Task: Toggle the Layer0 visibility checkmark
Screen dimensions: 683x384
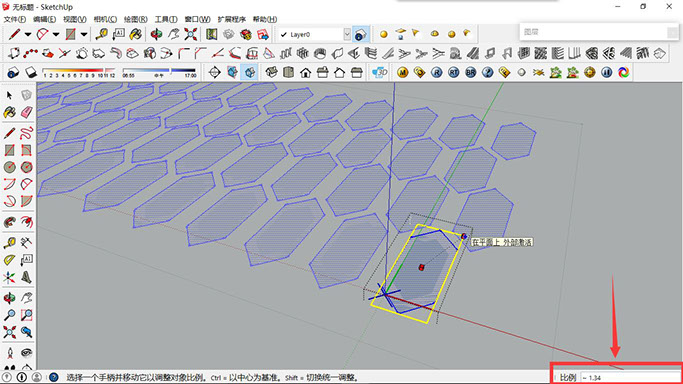Action: 284,34
